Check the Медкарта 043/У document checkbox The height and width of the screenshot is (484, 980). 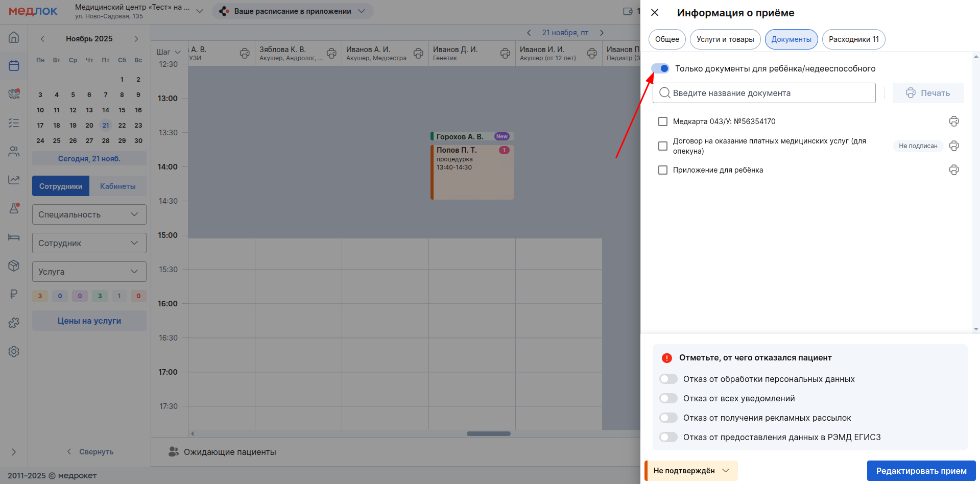click(x=663, y=122)
